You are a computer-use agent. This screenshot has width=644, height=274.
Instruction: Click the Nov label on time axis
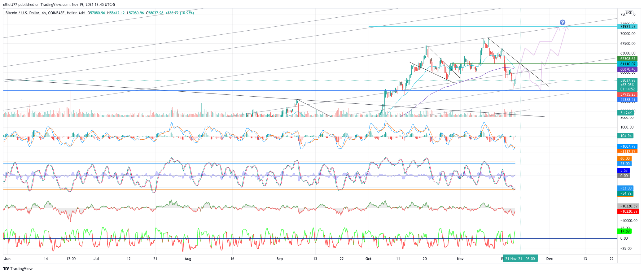point(460,259)
